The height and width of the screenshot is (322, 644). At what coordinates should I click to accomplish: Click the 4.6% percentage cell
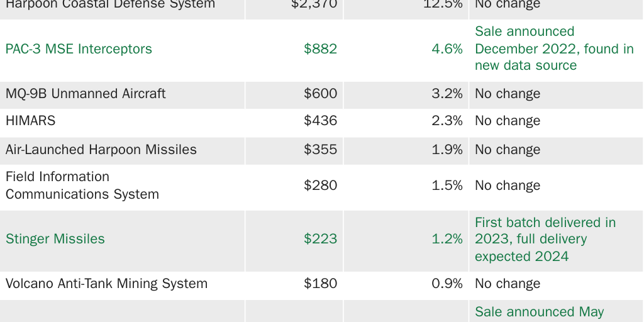click(447, 49)
